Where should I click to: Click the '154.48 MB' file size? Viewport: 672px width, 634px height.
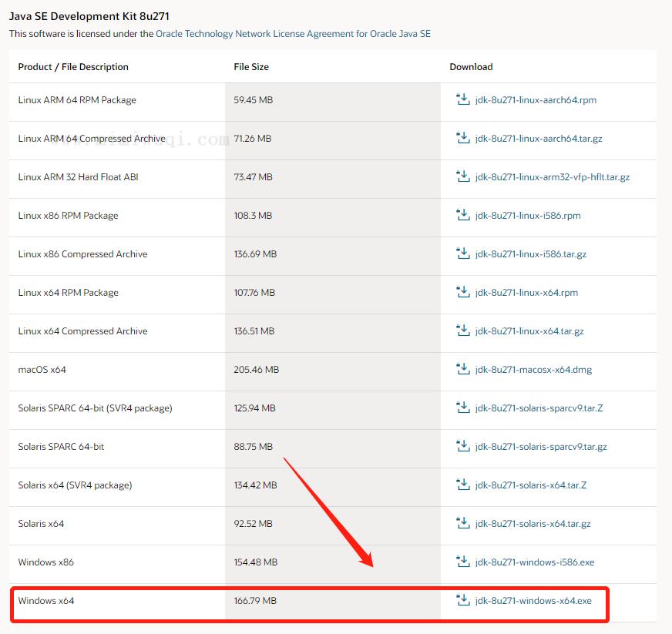click(256, 562)
